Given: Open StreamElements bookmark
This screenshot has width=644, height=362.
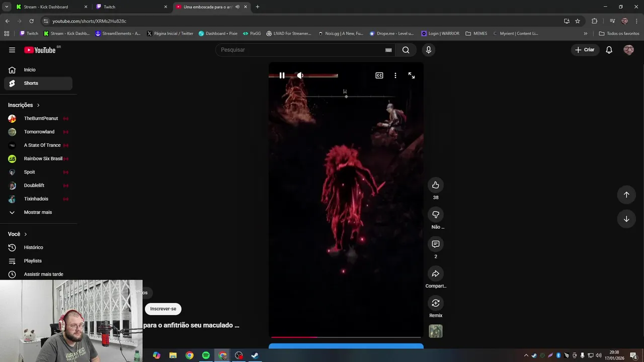Looking at the screenshot, I should (x=118, y=34).
